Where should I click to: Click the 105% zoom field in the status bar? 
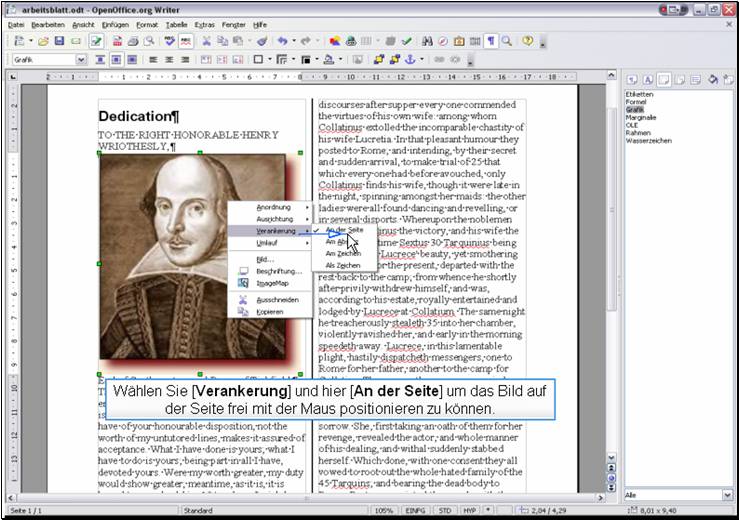[x=383, y=511]
